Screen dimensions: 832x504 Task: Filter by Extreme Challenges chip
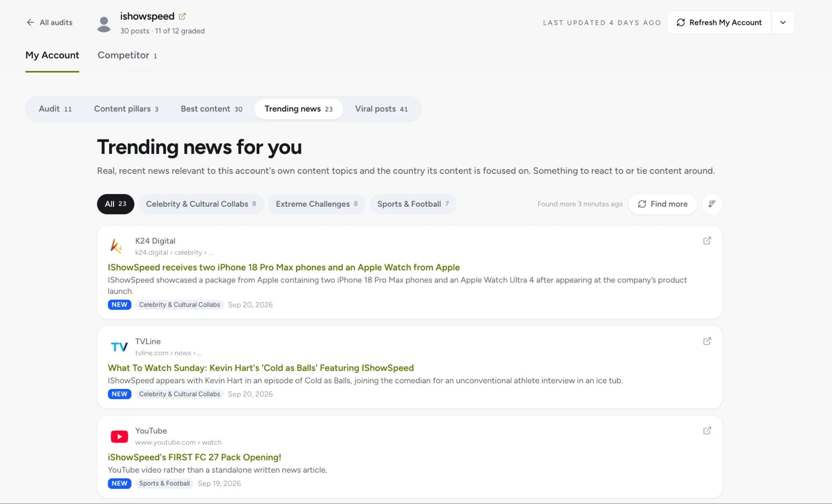click(x=317, y=204)
